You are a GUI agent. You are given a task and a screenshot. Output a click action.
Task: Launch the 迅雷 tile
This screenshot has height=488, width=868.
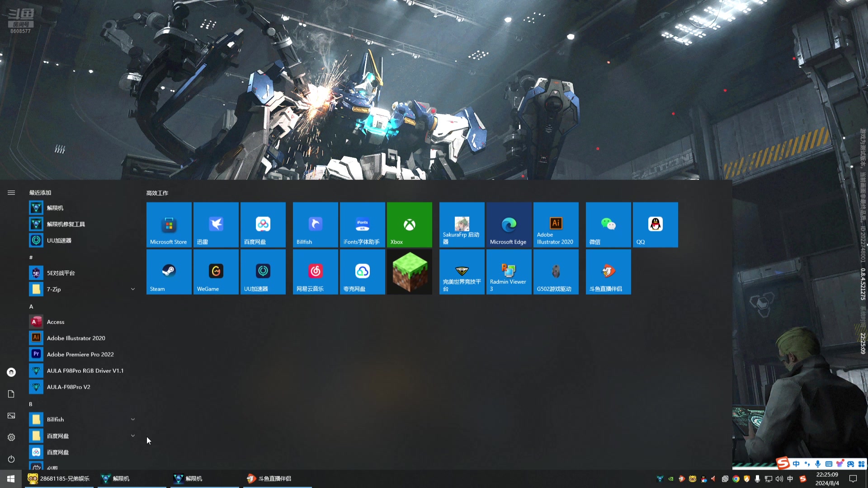216,225
